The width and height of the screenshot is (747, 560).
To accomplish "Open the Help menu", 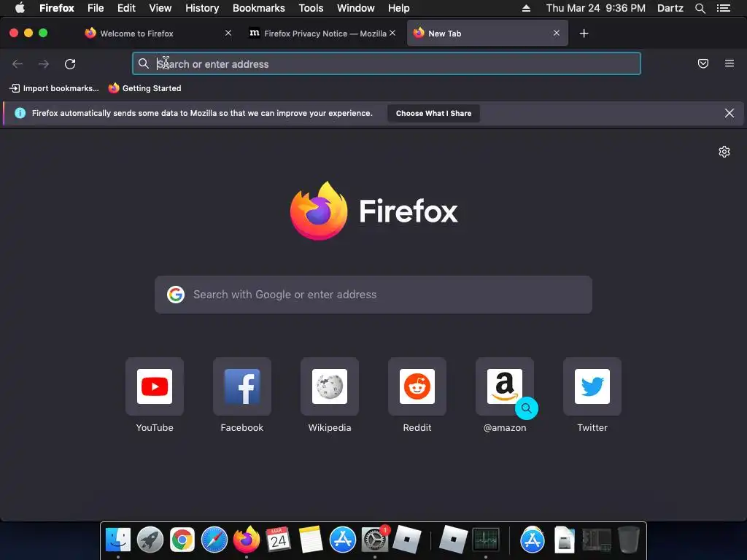I will [x=399, y=8].
